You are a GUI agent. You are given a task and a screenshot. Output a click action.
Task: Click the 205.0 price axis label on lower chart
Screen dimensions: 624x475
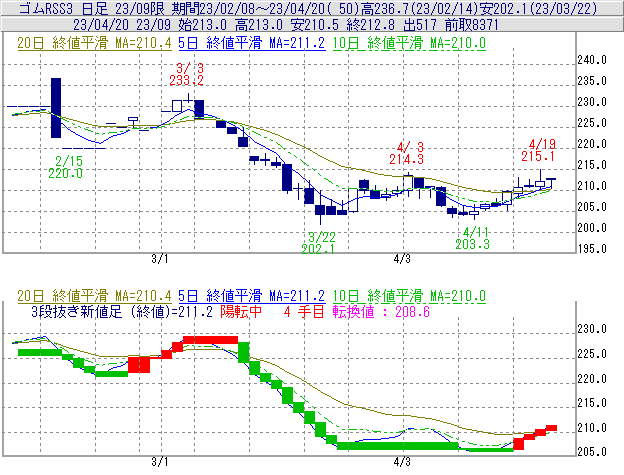pos(592,452)
